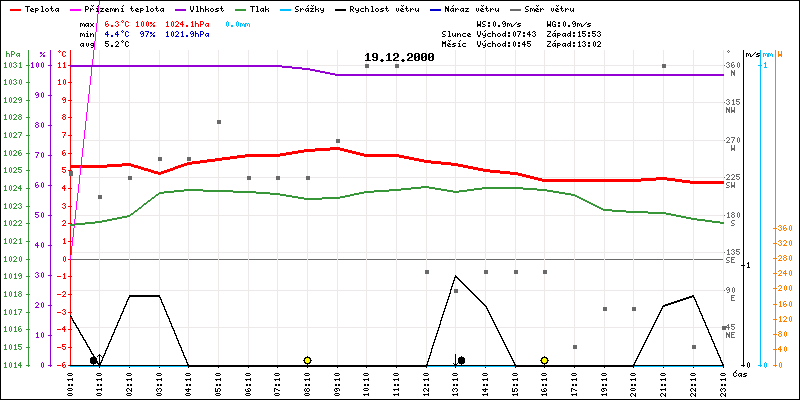Click the wind direction dot at 23:10
The height and width of the screenshot is (400, 800).
(x=724, y=328)
